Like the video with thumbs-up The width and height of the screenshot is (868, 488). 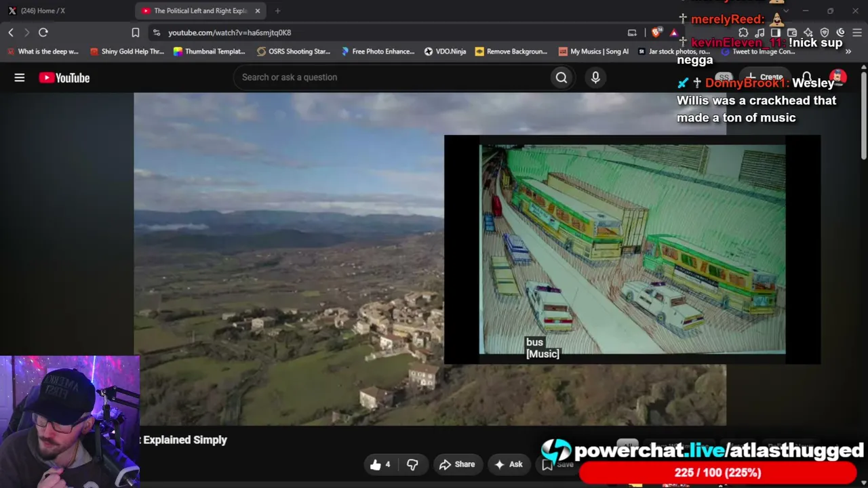(381, 464)
